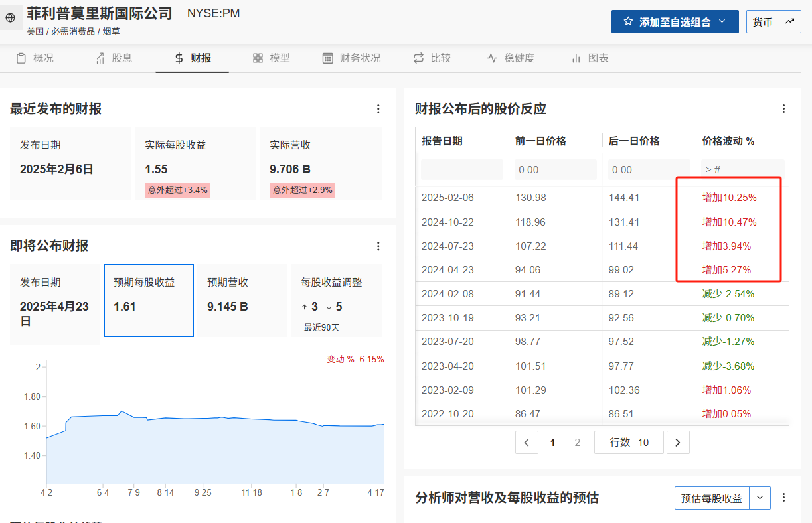Expand the 预估每股收益 dropdown arrow
Viewport: 812px width, 523px height.
tap(760, 498)
